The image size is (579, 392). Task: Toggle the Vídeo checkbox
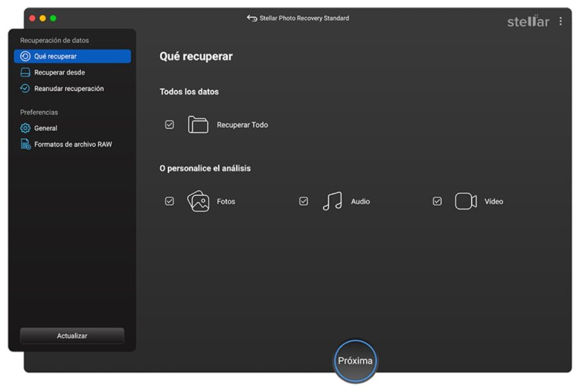pos(437,201)
